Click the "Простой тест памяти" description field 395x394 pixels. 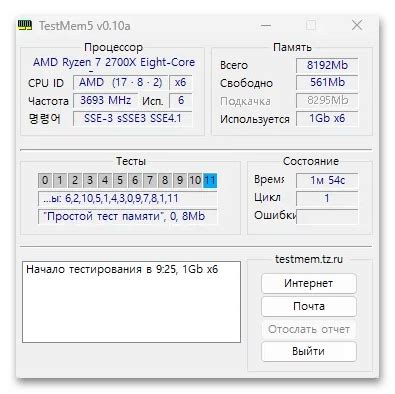coord(128,216)
